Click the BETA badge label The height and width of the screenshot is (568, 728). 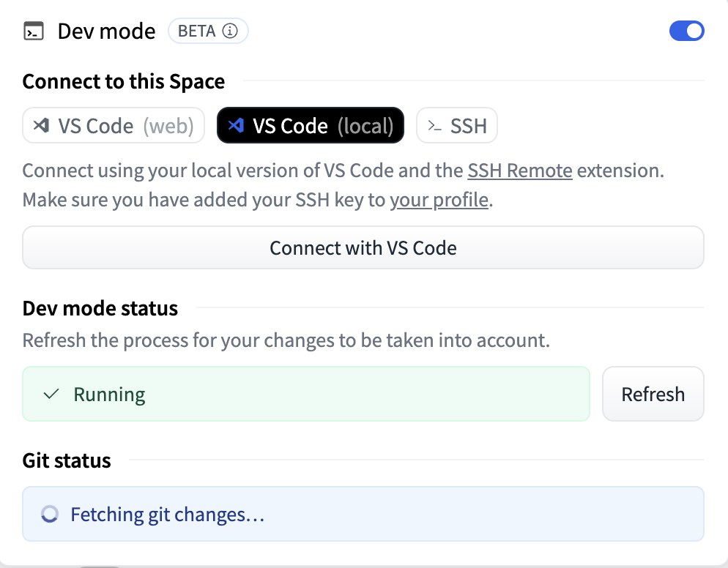[x=196, y=31]
